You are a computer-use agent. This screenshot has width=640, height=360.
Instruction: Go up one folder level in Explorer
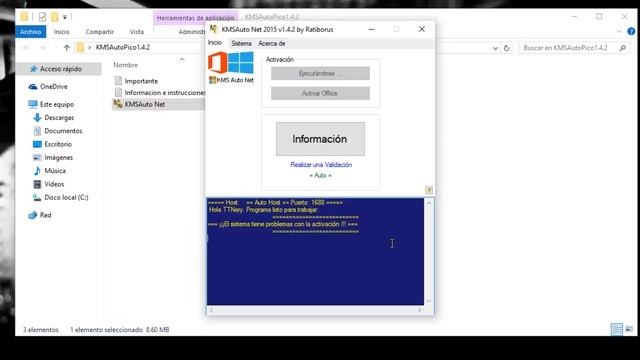[67, 48]
